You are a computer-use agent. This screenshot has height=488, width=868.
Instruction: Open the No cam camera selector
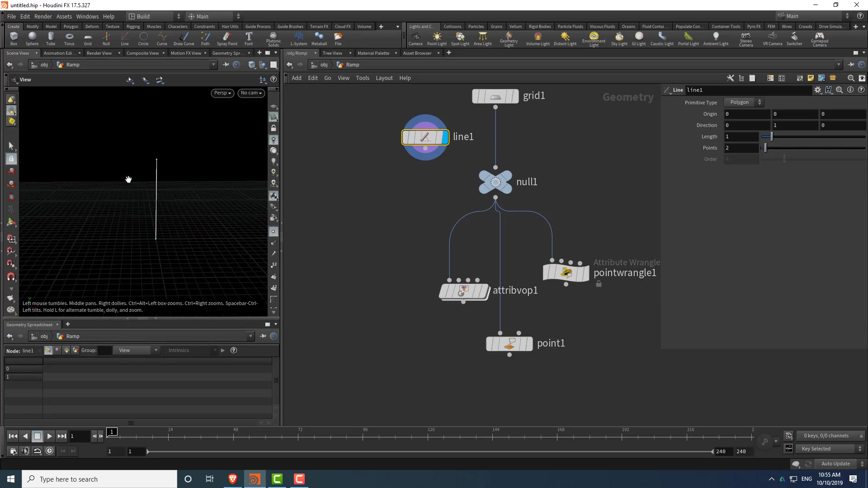pos(250,93)
